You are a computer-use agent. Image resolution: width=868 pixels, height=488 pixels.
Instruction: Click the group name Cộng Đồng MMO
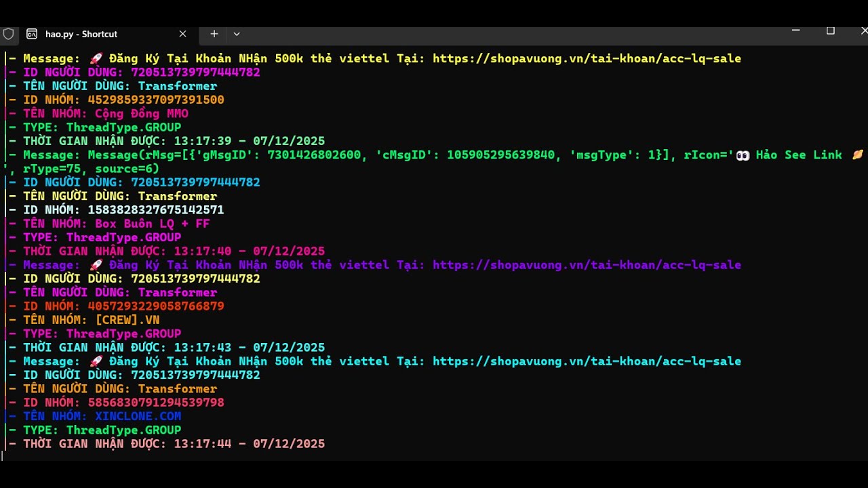(141, 114)
